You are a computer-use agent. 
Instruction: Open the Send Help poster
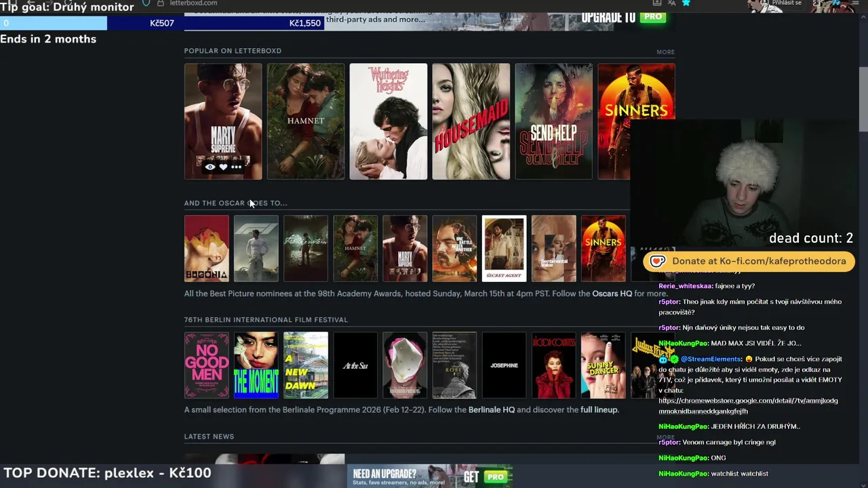point(554,121)
